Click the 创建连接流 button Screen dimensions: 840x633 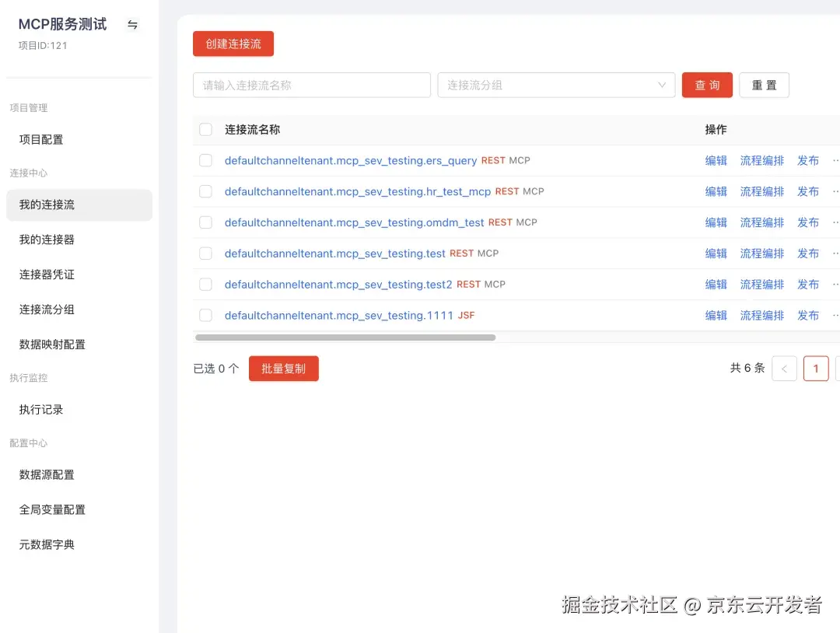(233, 44)
